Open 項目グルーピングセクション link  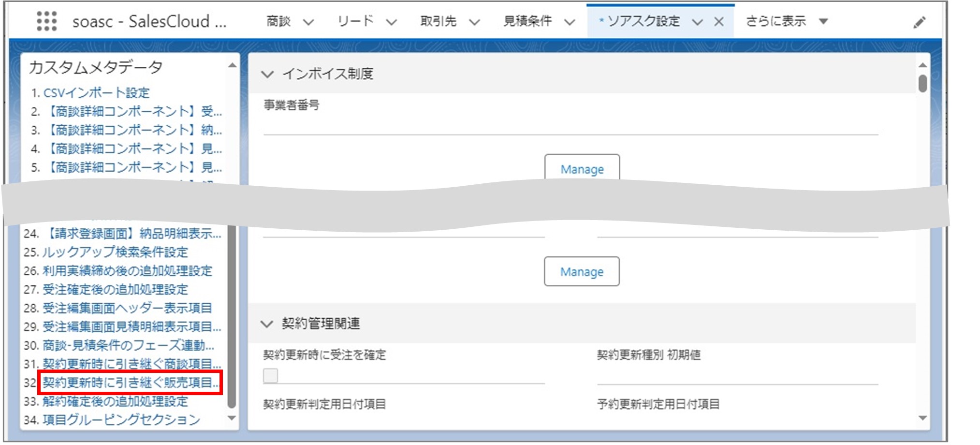click(121, 419)
